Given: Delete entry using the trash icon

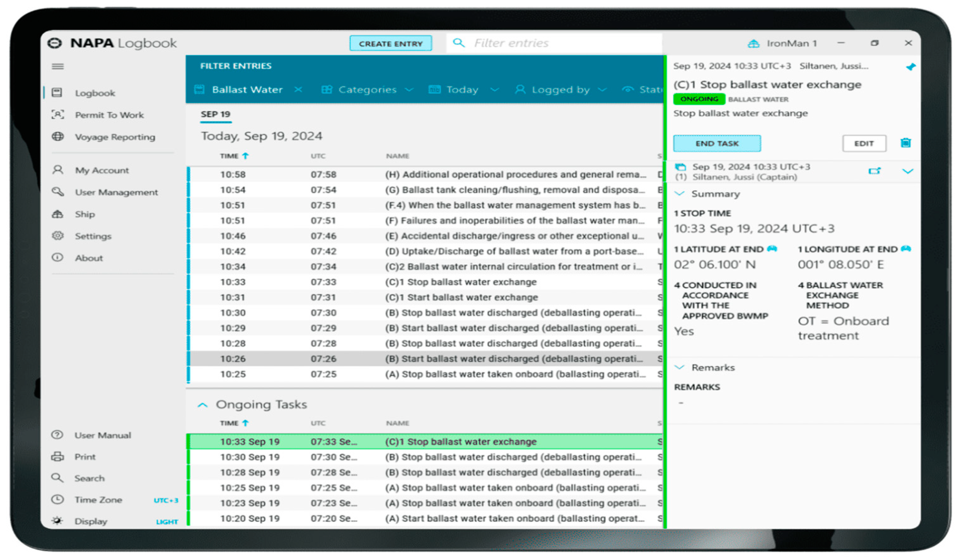Looking at the screenshot, I should pos(906,143).
